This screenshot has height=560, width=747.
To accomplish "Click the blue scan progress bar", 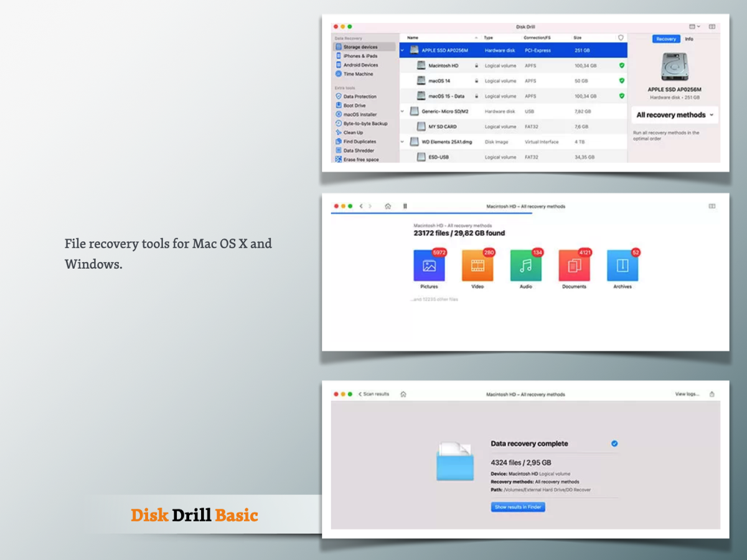I will tap(431, 213).
